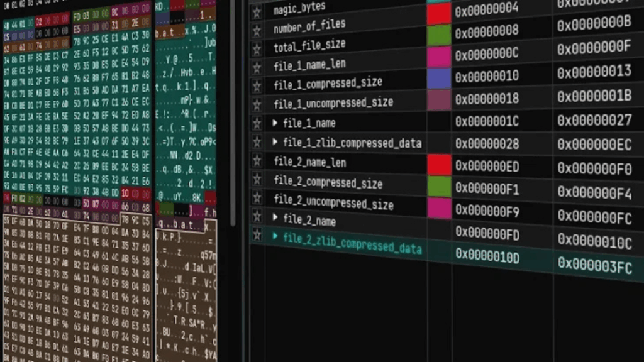Favorite the magic_bytes pattern with its star

tap(257, 13)
